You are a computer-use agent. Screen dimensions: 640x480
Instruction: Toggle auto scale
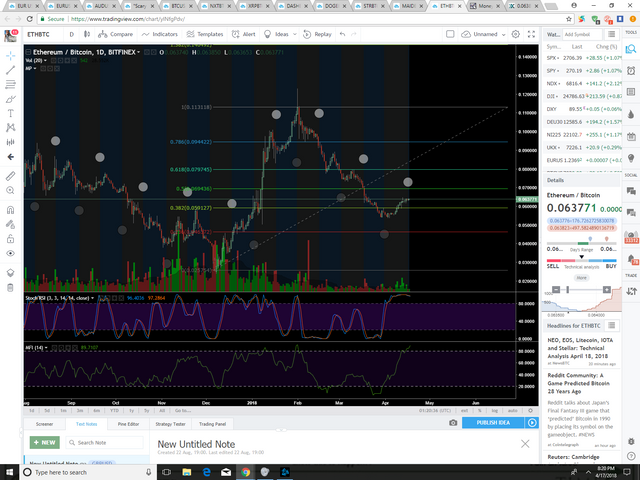click(x=513, y=411)
